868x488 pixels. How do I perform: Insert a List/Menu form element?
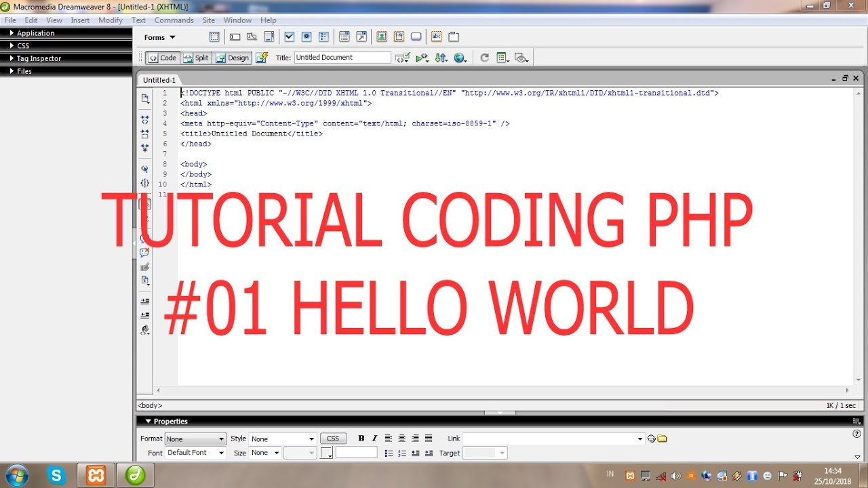point(344,37)
